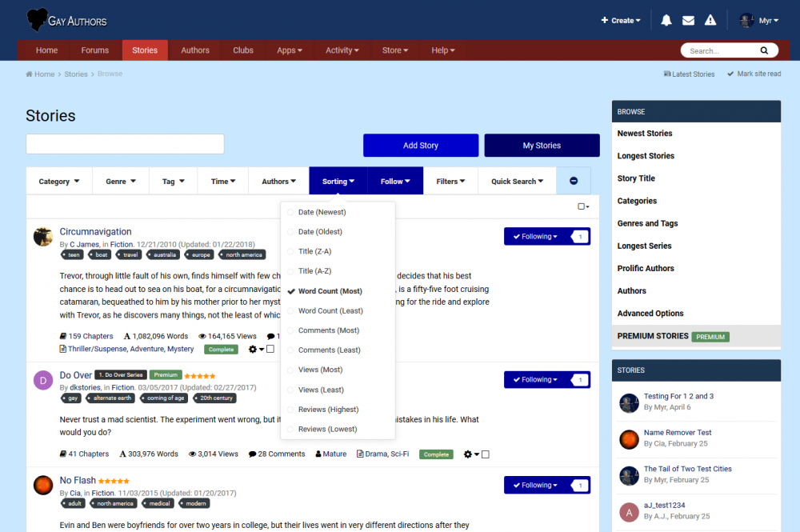Image resolution: width=800 pixels, height=532 pixels.
Task: Open gear options for Circumnavigation story
Action: (x=255, y=350)
